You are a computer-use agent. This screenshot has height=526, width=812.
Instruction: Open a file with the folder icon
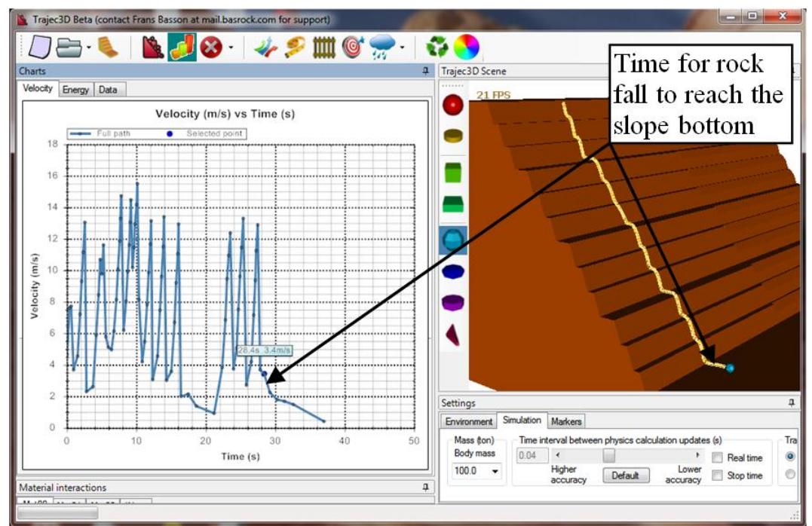[69, 47]
